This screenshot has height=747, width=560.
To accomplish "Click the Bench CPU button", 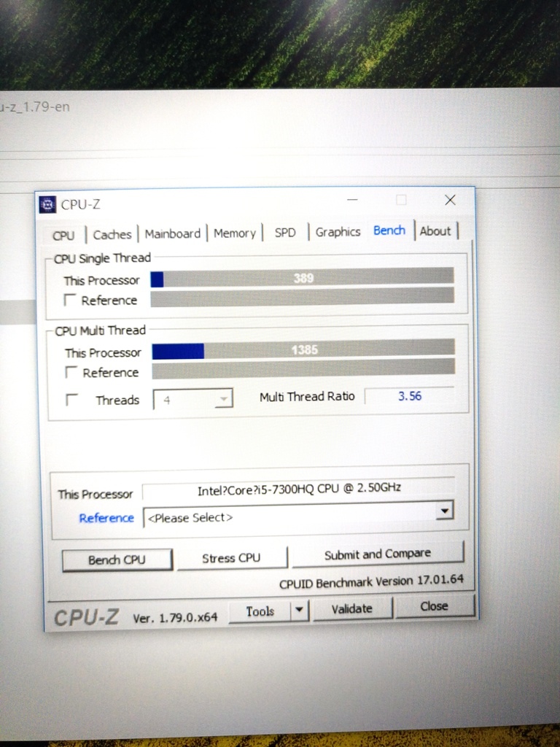I will click(x=117, y=560).
